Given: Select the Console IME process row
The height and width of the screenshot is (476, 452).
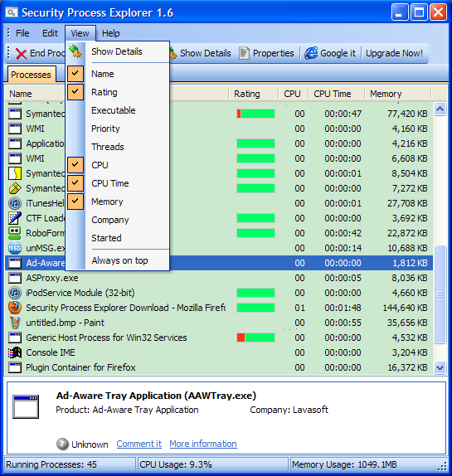Looking at the screenshot, I should pyautogui.click(x=219, y=352).
